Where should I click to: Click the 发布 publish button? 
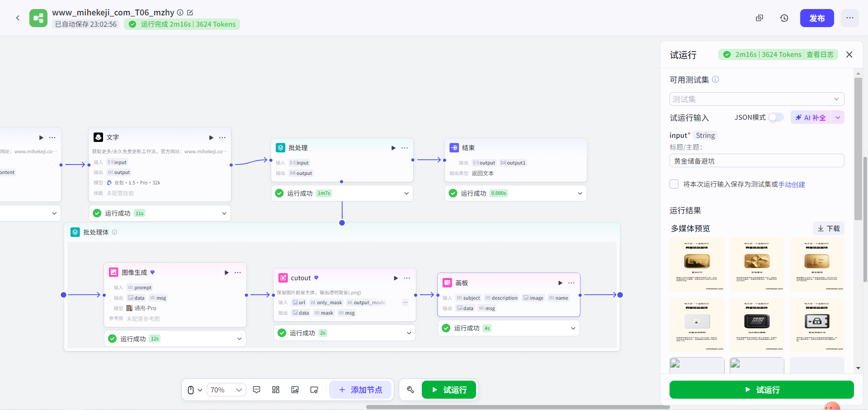click(x=816, y=18)
